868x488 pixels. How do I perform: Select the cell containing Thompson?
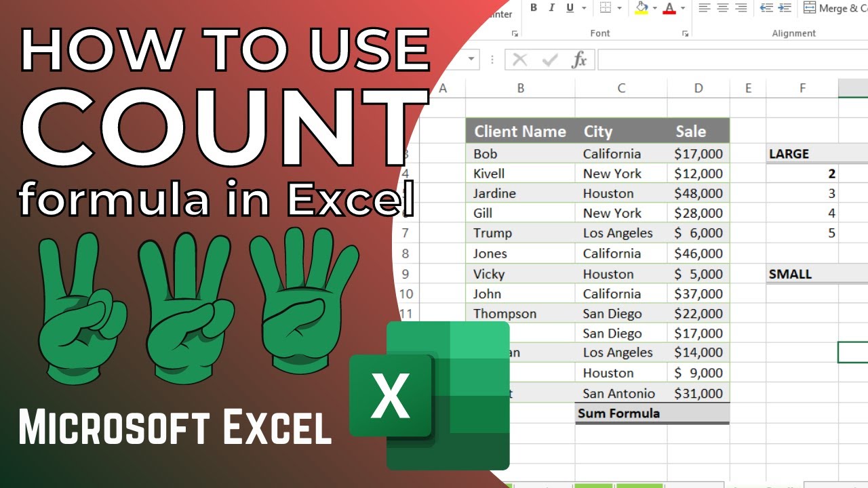pos(520,314)
